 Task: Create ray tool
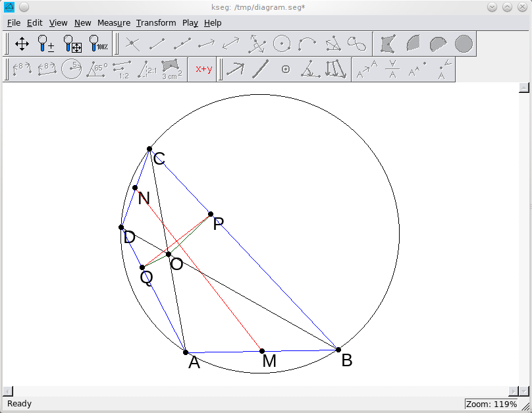[207, 44]
